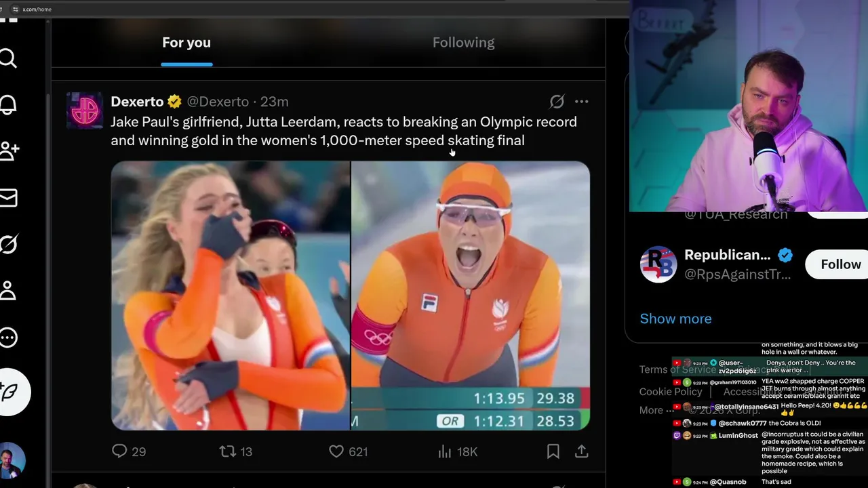Click the post text about Jutta Leerdam

click(x=344, y=131)
